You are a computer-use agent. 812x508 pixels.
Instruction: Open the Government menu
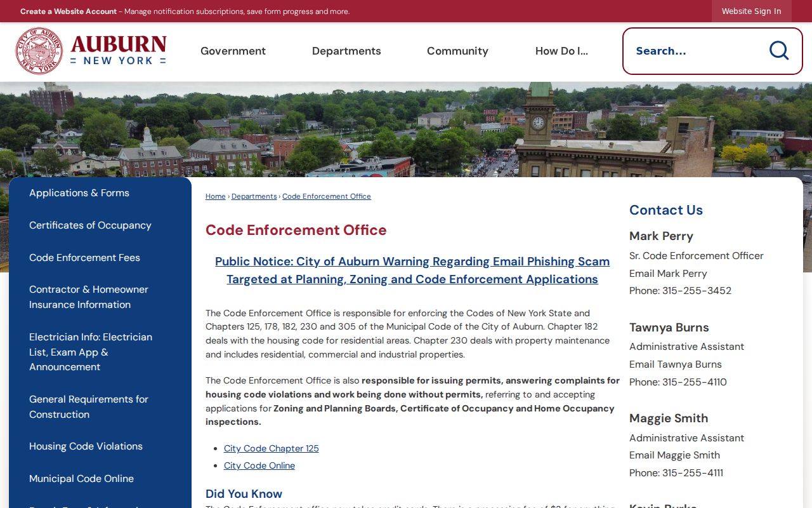(233, 51)
